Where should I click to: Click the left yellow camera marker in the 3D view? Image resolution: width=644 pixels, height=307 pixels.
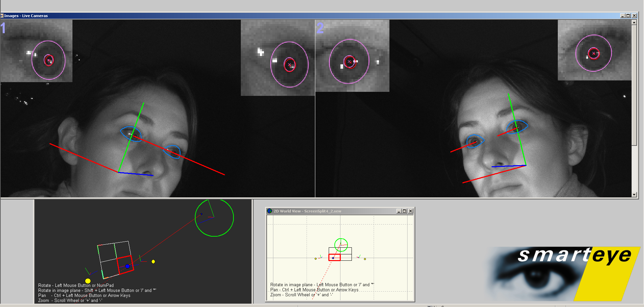coord(88,280)
